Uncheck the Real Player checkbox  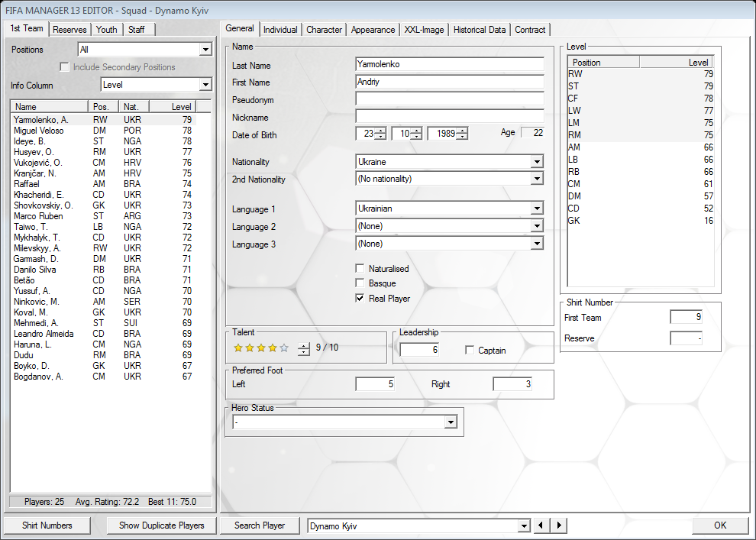[360, 298]
